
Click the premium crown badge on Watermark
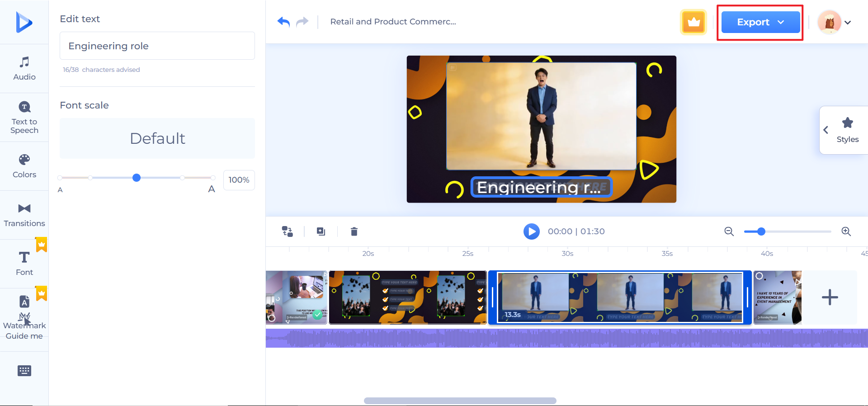42,293
